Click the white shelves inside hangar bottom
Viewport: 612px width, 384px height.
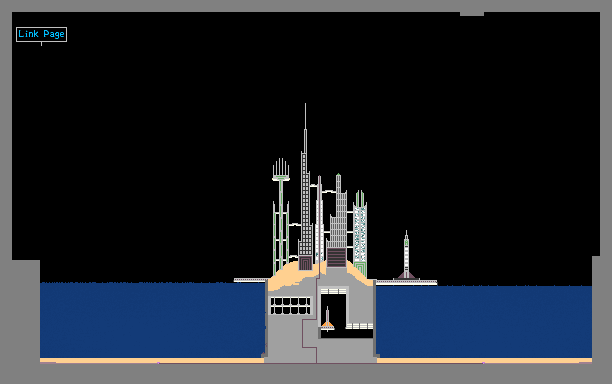point(359,326)
